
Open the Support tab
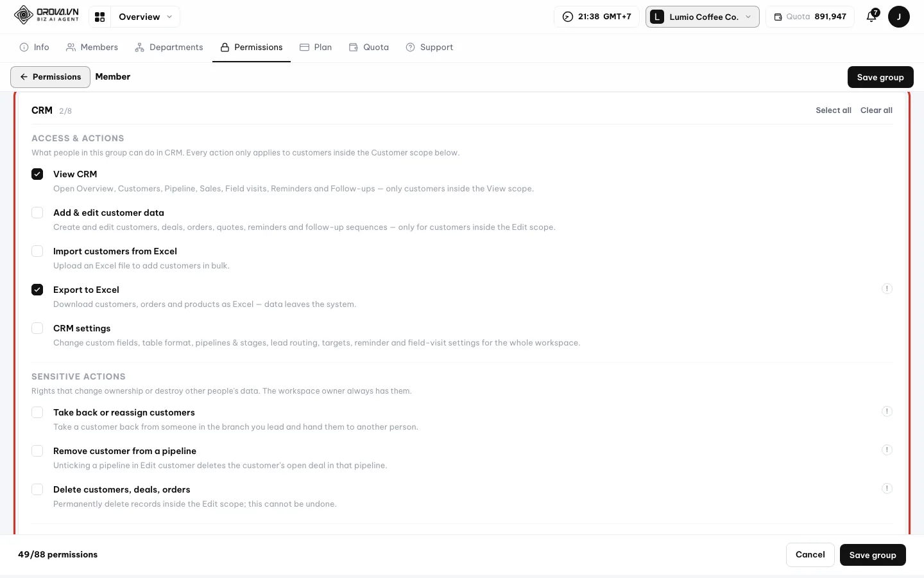[x=429, y=48]
